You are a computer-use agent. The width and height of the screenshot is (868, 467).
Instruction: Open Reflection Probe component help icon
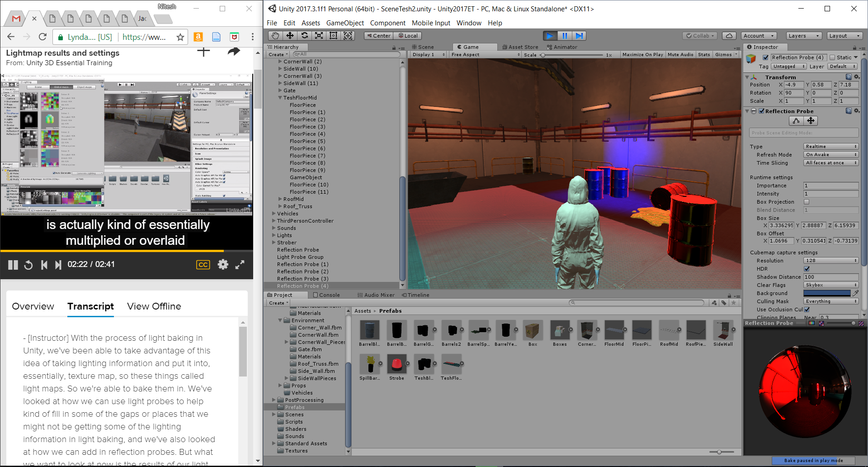(x=849, y=111)
